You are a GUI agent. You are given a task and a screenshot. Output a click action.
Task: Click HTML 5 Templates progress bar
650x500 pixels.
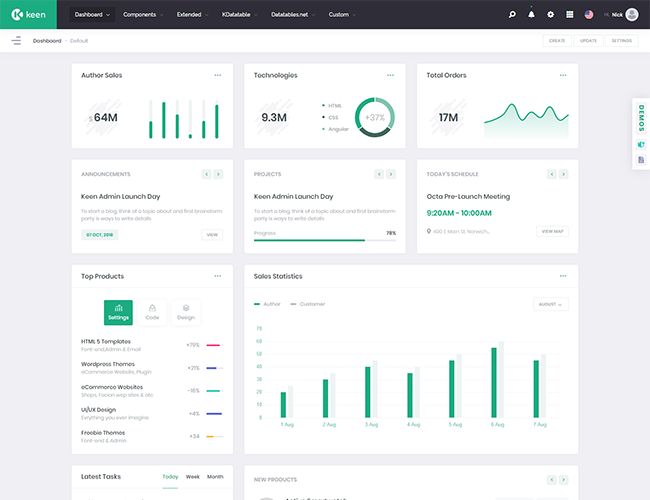pyautogui.click(x=215, y=345)
